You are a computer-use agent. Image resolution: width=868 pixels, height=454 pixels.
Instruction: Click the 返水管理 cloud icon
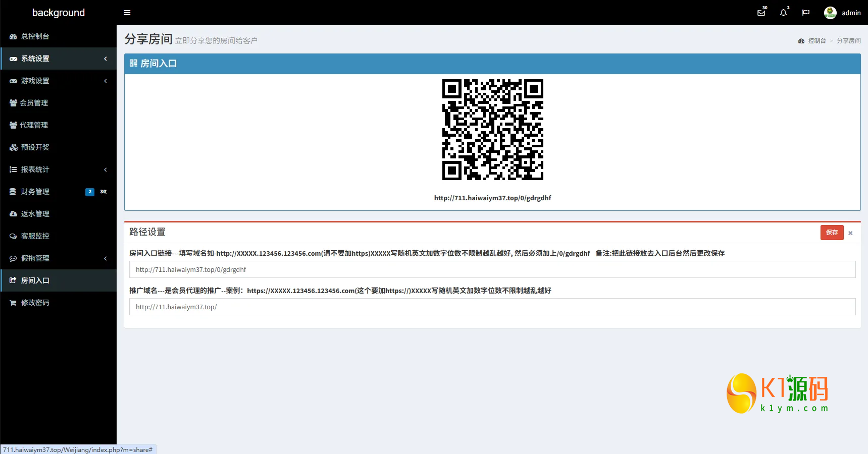point(13,214)
